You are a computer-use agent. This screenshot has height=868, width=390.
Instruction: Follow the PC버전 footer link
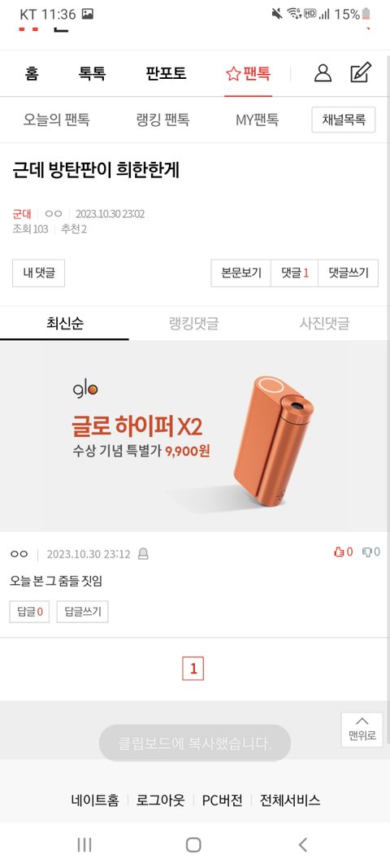point(222,800)
